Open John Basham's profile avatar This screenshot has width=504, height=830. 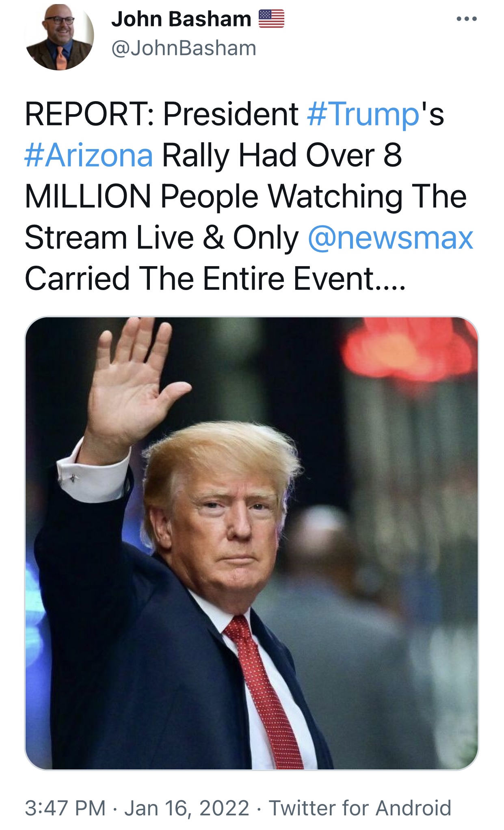pyautogui.click(x=59, y=37)
